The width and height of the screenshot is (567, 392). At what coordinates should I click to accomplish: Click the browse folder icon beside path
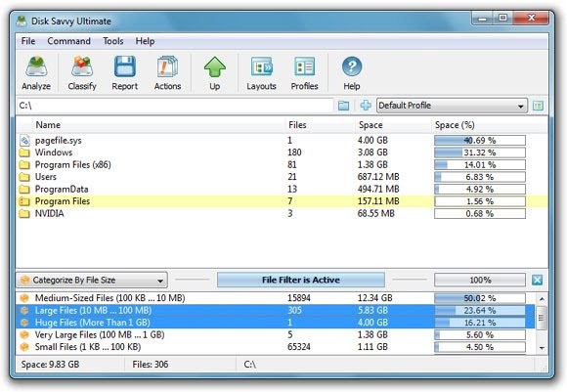tap(343, 106)
